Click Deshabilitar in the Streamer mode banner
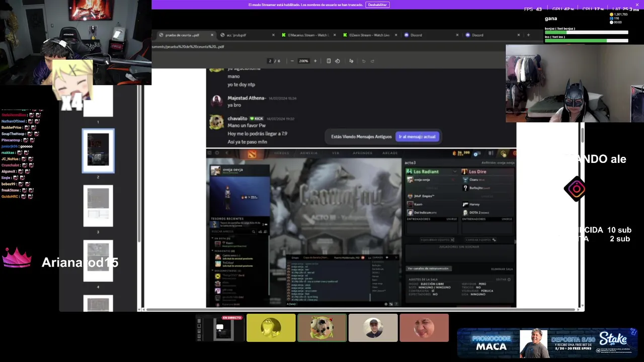 pos(377,5)
